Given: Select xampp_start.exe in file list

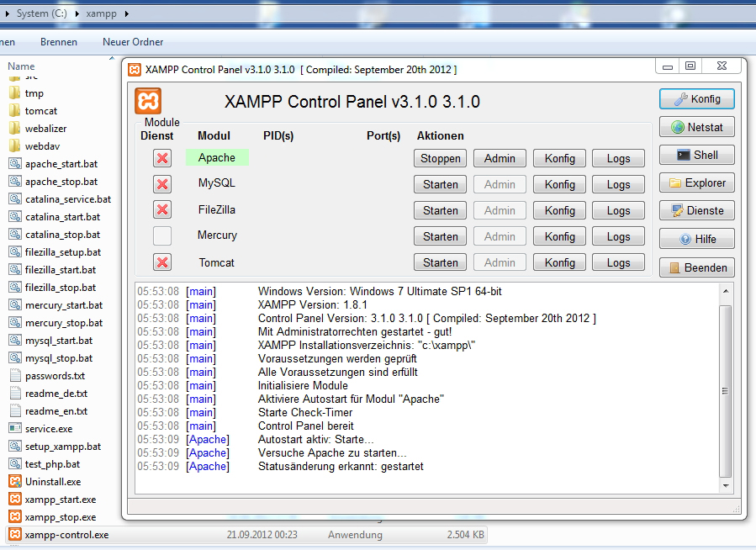Looking at the screenshot, I should click(x=60, y=500).
